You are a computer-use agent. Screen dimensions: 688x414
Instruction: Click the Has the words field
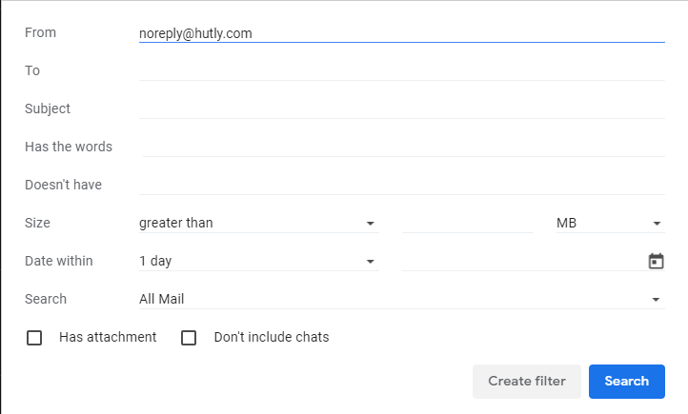[404, 147]
